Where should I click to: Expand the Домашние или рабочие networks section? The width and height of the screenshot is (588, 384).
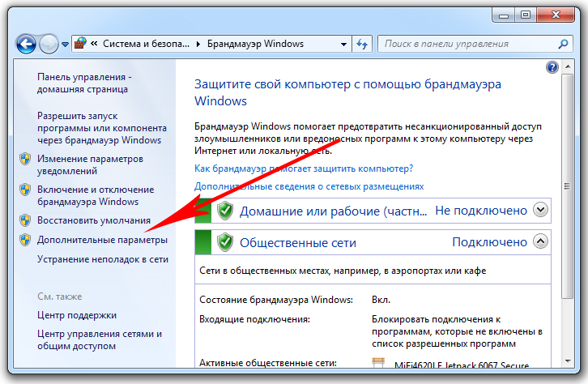[540, 211]
